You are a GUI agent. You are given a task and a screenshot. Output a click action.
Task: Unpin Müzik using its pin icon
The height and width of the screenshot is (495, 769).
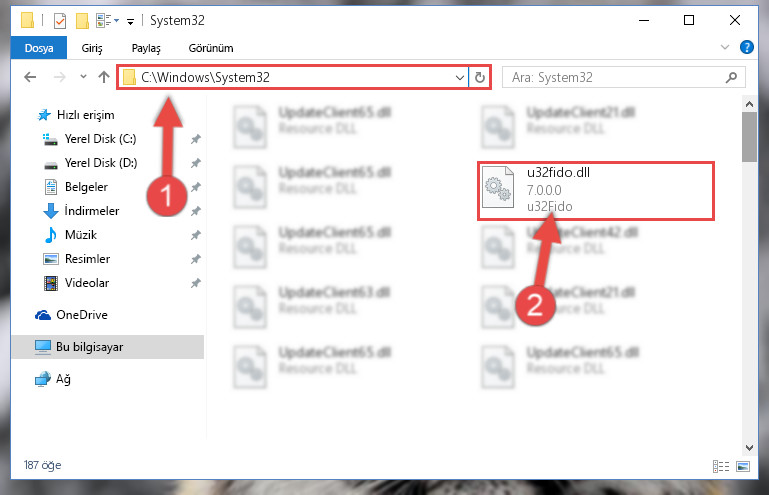coord(196,235)
